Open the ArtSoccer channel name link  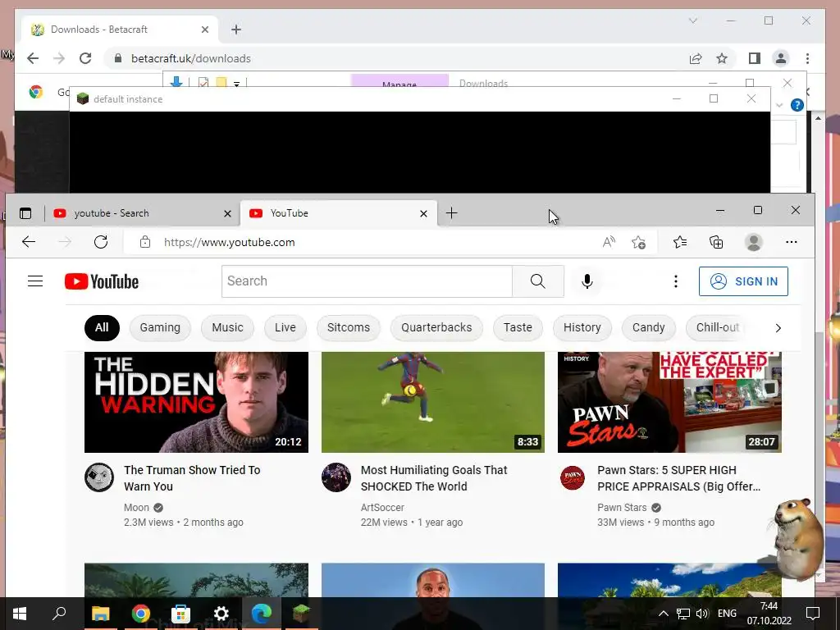click(x=382, y=507)
